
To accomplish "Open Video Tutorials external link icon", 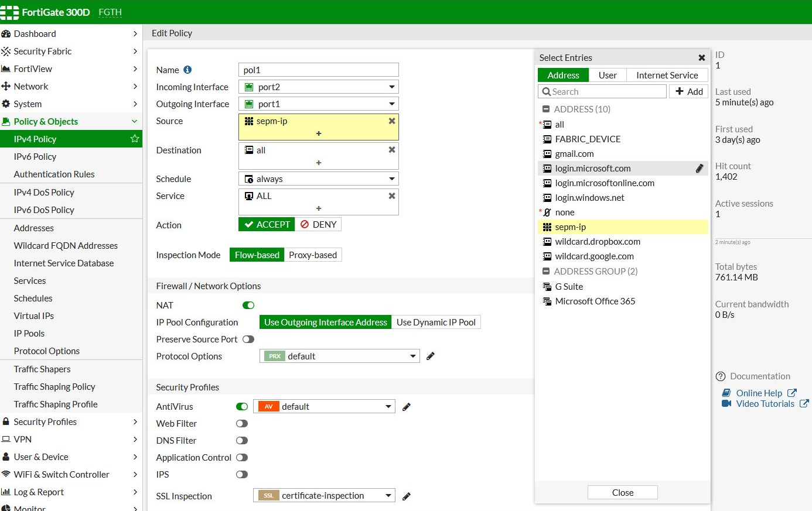I will [x=804, y=403].
